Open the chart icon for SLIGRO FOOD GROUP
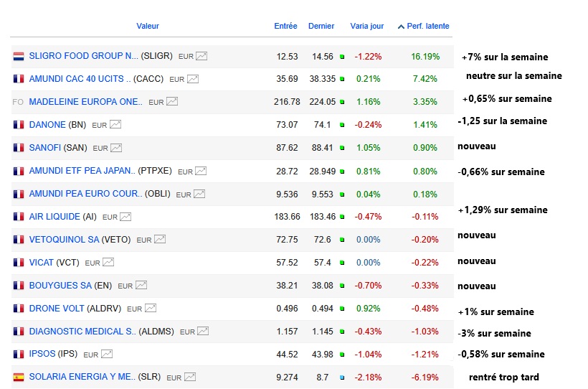Viewport: 588px width, 389px height. [x=201, y=56]
